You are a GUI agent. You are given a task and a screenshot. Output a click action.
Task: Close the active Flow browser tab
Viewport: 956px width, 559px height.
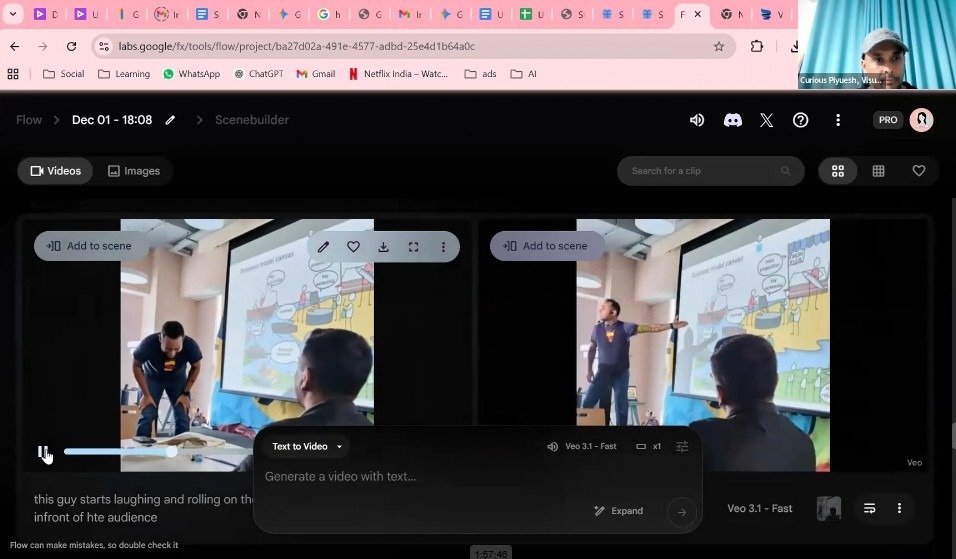coord(698,14)
